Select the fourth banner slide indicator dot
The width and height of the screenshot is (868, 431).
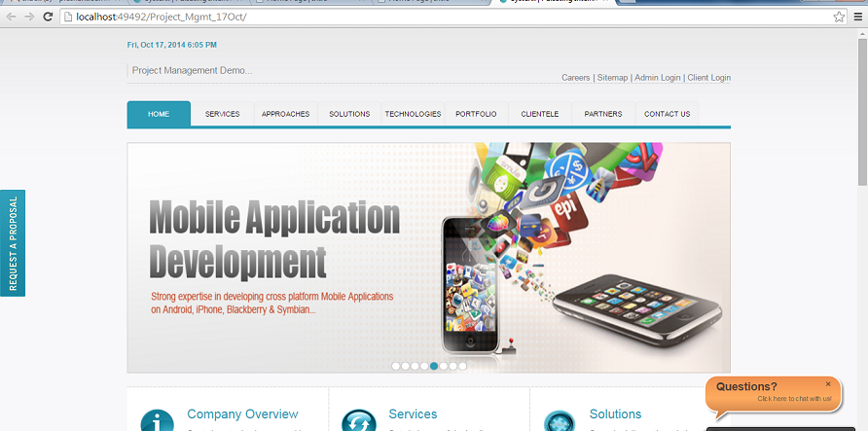pos(424,366)
